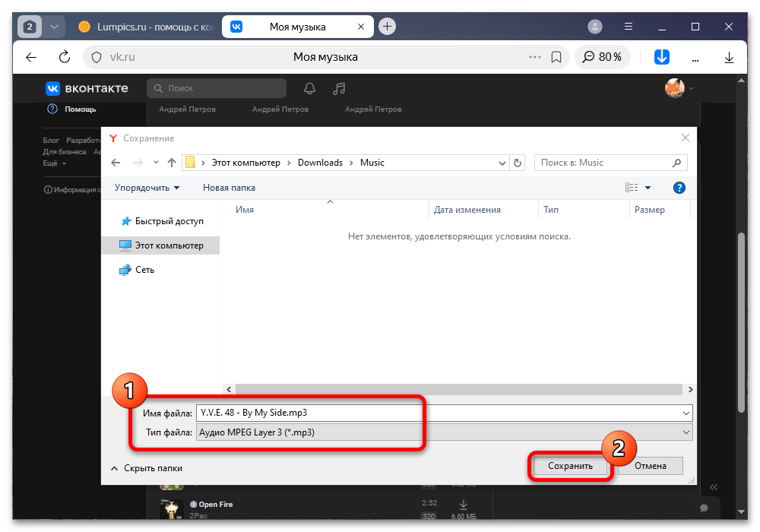Open the browser profile avatar
The height and width of the screenshot is (532, 760).
[x=595, y=27]
